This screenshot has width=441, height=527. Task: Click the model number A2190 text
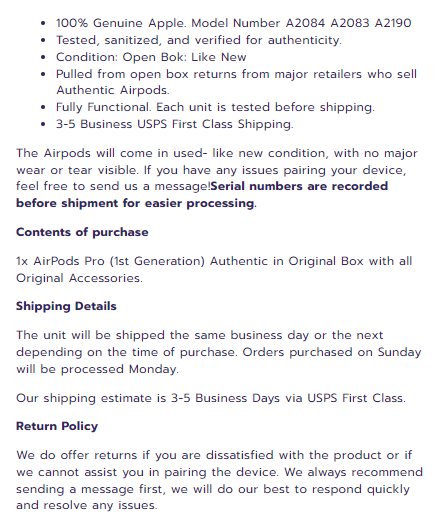click(x=393, y=23)
